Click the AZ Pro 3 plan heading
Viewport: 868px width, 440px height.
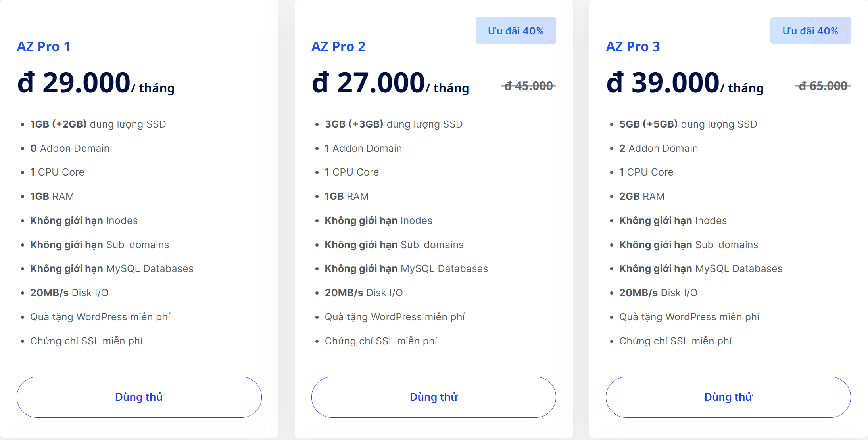tap(633, 46)
